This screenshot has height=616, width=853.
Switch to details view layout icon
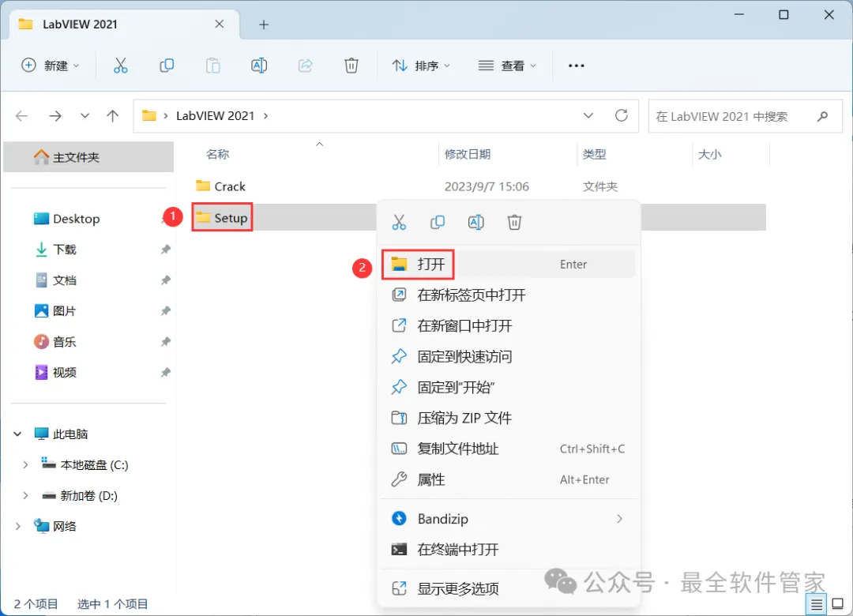(817, 604)
